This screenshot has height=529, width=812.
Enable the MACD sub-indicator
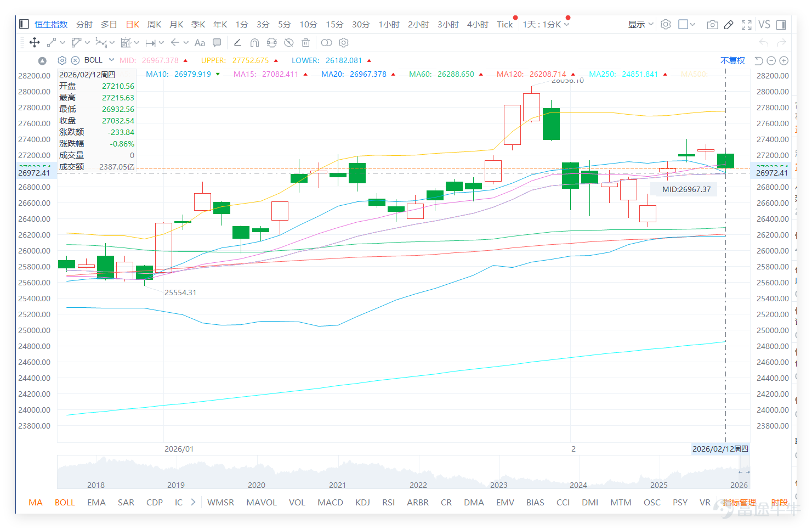(330, 502)
